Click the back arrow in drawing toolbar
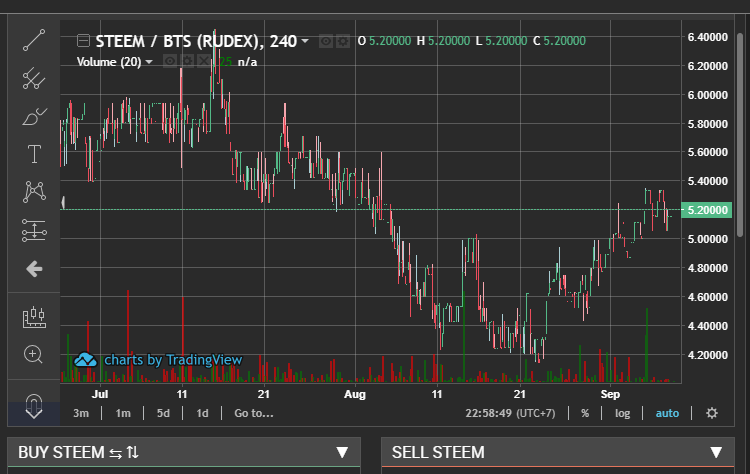 pyautogui.click(x=34, y=269)
